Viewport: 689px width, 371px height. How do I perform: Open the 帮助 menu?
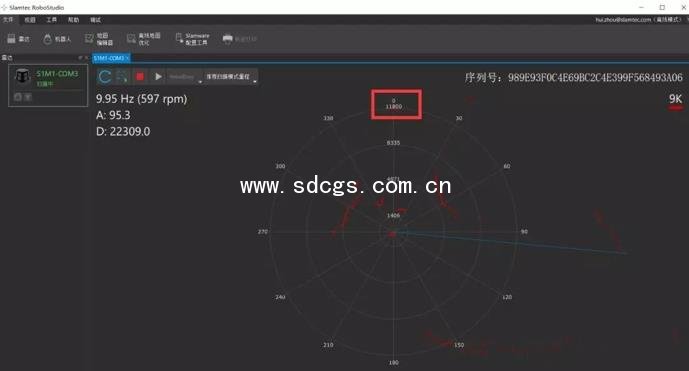73,20
